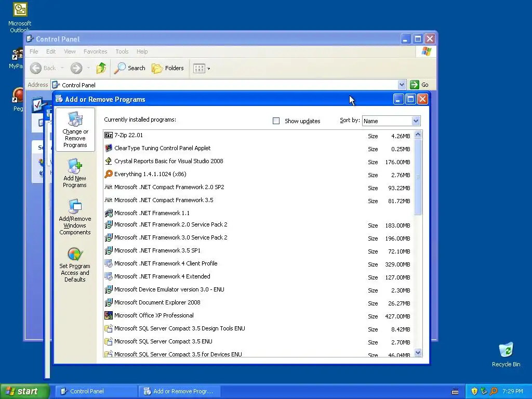Click the on-screen keyboard icon in taskbar

455,392
